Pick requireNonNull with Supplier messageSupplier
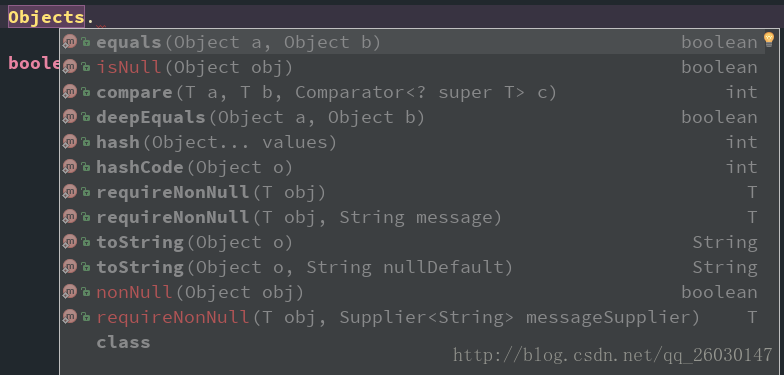This screenshot has height=375, width=784. click(412, 317)
